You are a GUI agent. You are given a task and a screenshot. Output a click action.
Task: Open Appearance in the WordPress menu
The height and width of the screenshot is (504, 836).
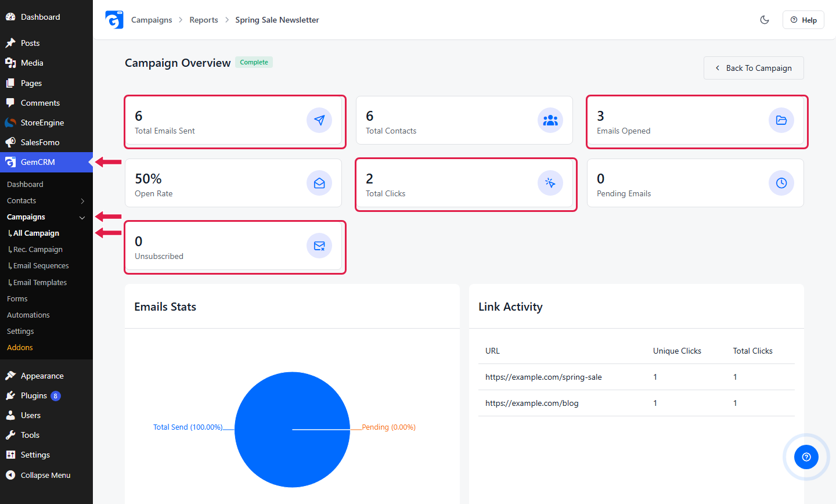42,376
